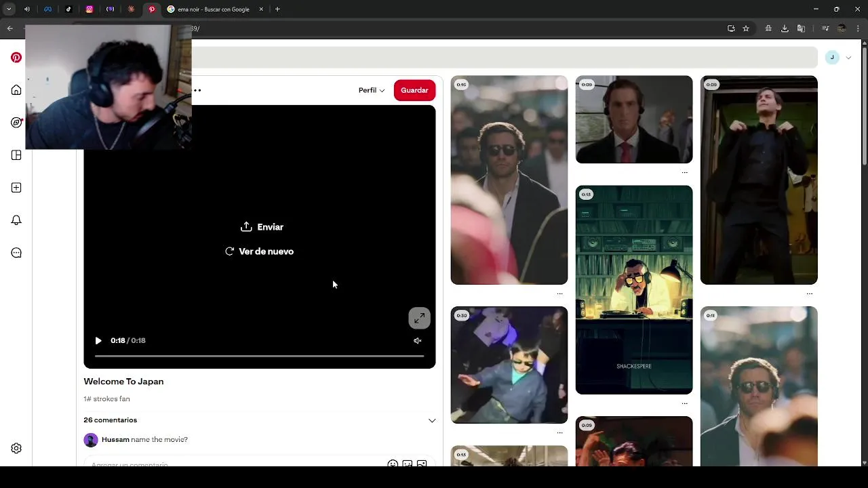The width and height of the screenshot is (868, 488).
Task: Open the Pinterest logo home link
Action: (x=16, y=58)
